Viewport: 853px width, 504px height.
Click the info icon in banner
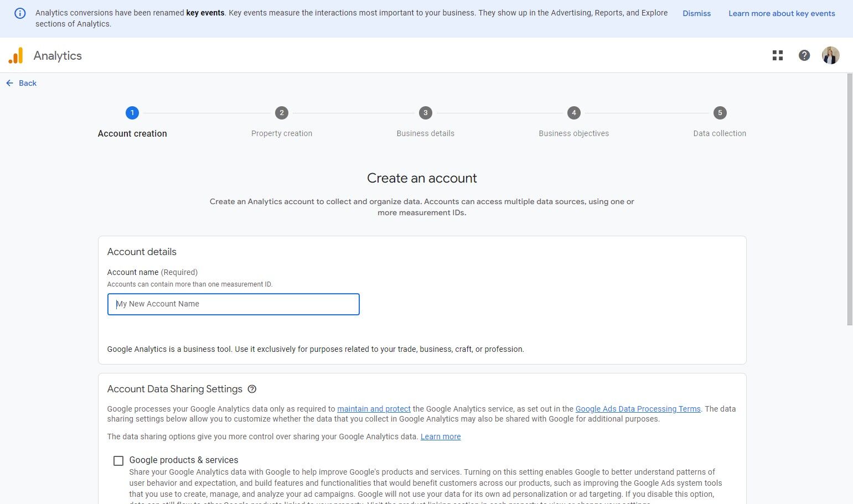[20, 13]
